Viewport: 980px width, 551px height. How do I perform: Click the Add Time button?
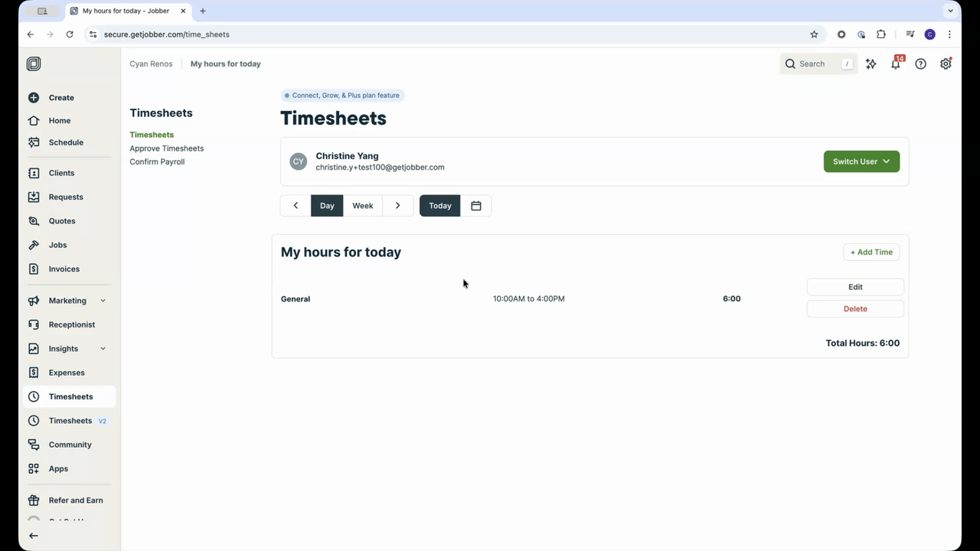pyautogui.click(x=871, y=252)
